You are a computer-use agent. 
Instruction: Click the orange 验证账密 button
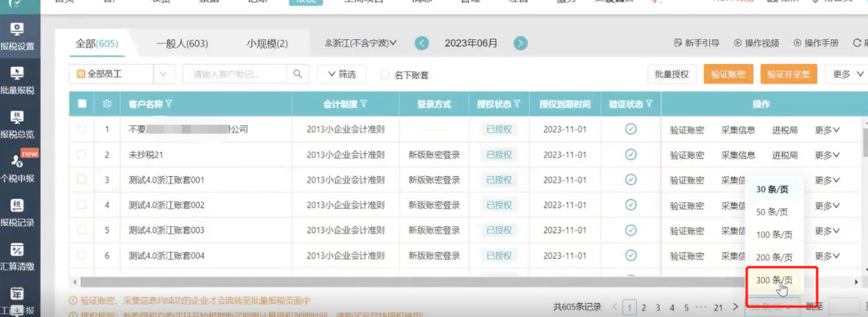pyautogui.click(x=728, y=74)
